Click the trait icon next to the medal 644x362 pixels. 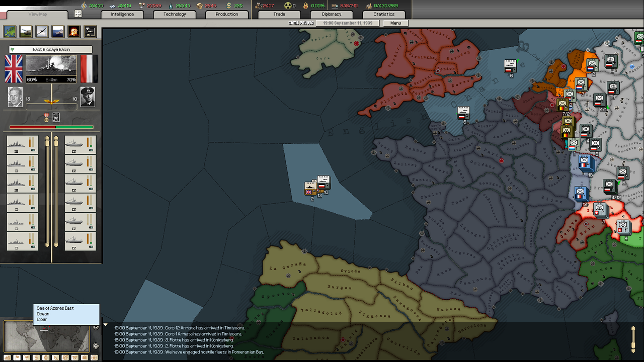click(56, 117)
